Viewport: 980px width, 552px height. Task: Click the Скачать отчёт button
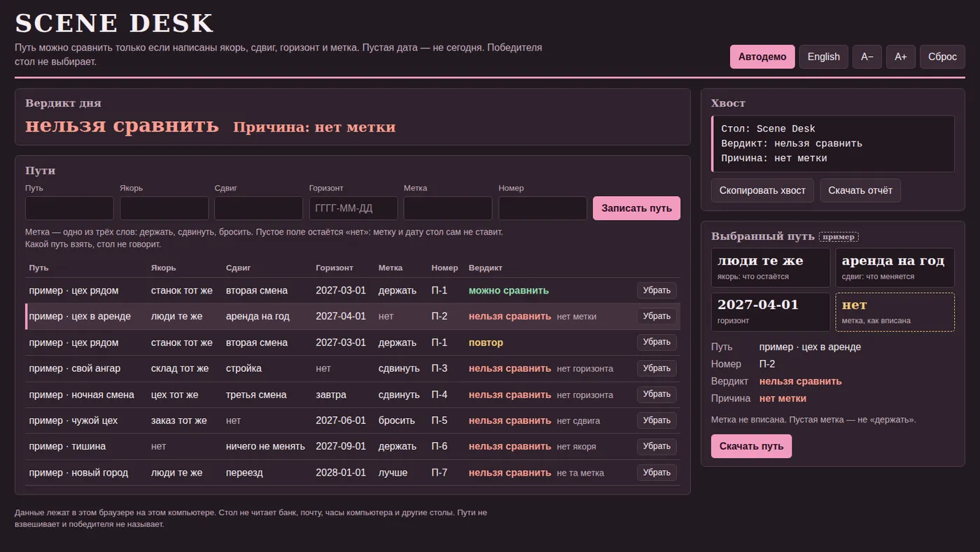860,191
